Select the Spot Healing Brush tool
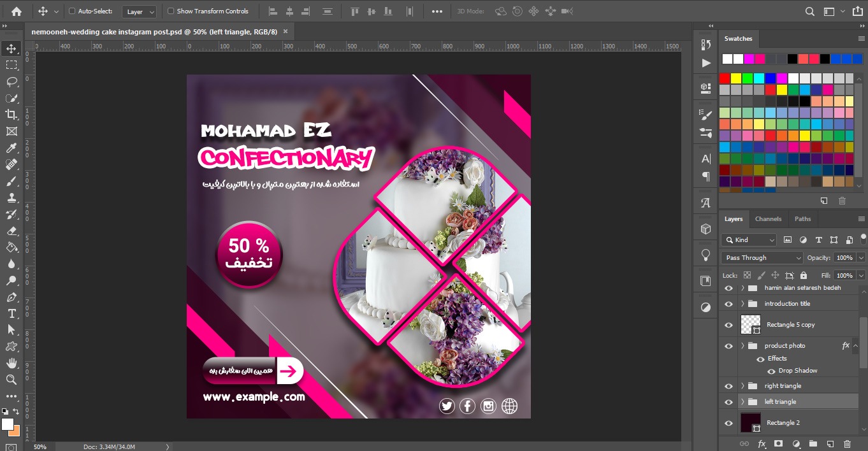This screenshot has height=451, width=868. [x=11, y=164]
